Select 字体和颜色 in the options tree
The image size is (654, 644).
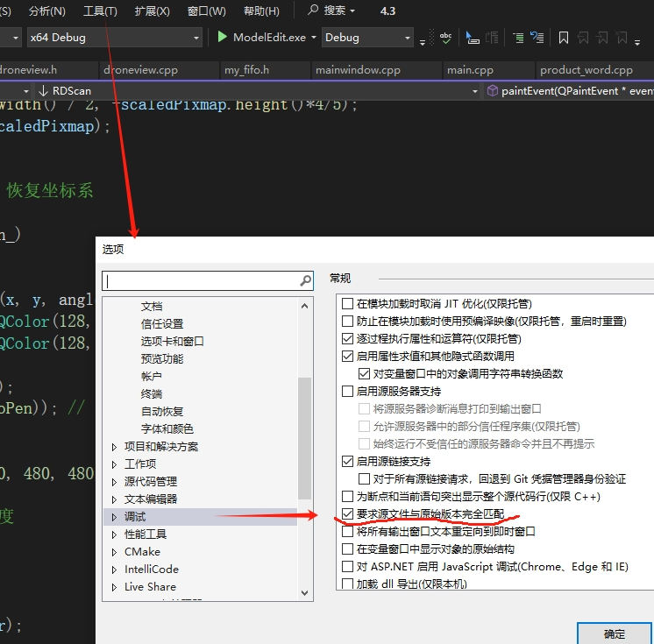coord(167,428)
